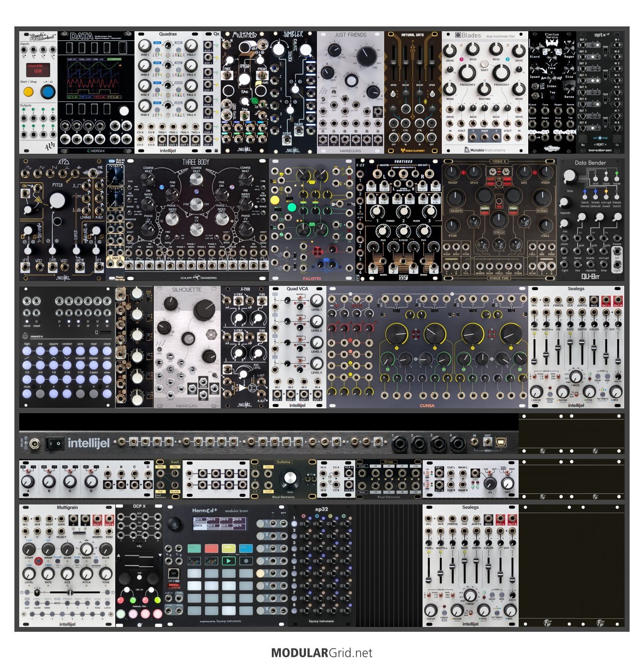
Task: Click the Hermod+ rotary encoder knob
Action: [174, 524]
